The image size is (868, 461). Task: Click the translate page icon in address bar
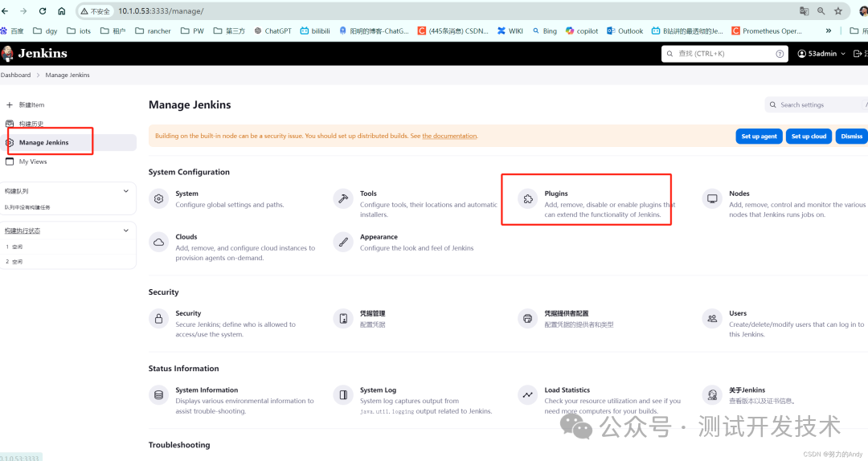[x=804, y=10]
